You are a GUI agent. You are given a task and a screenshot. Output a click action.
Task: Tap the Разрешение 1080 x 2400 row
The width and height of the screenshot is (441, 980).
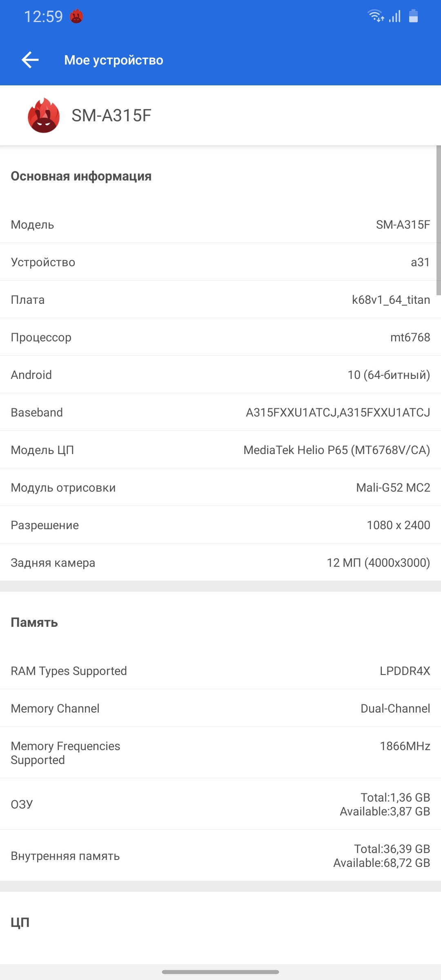tap(220, 525)
